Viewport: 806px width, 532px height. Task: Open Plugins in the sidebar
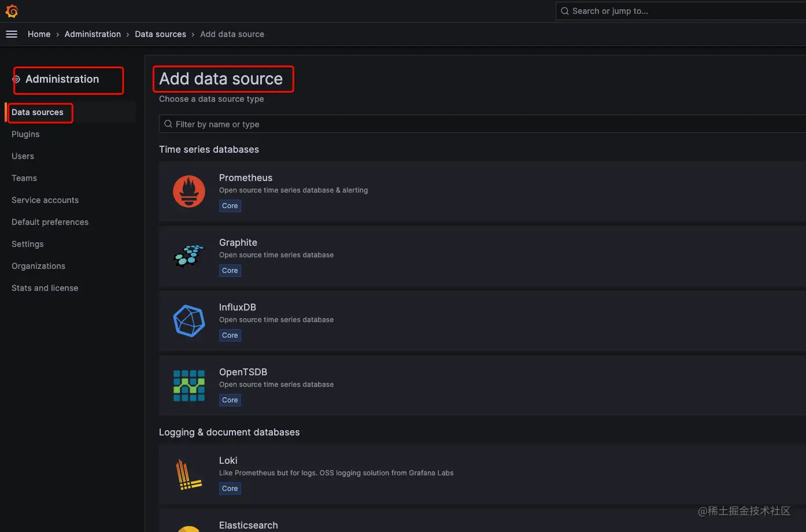tap(25, 134)
